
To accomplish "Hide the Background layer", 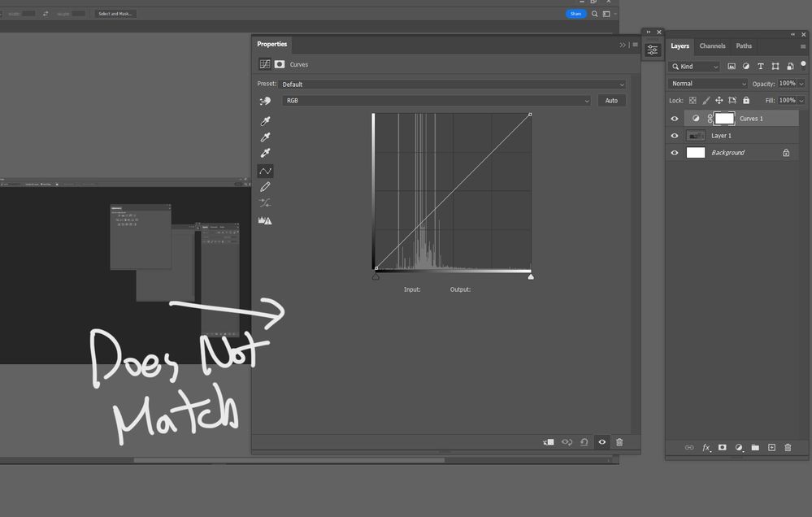I will point(675,152).
